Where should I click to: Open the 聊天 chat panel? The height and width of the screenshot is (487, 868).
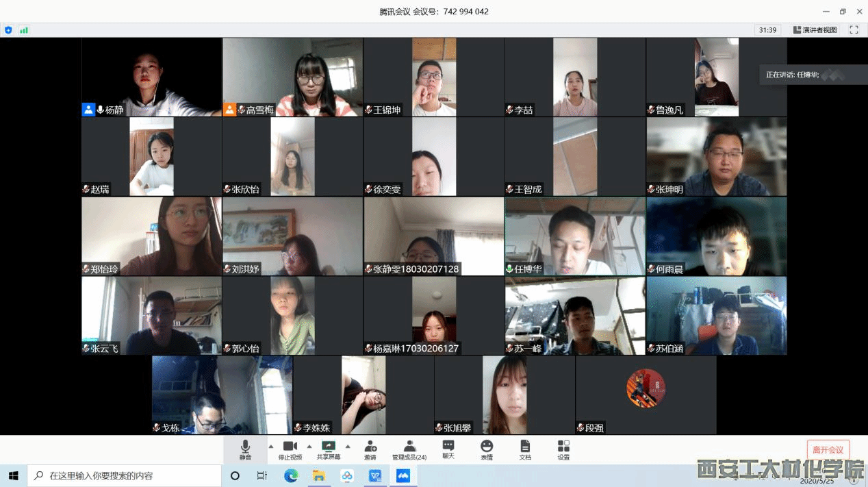coord(448,449)
